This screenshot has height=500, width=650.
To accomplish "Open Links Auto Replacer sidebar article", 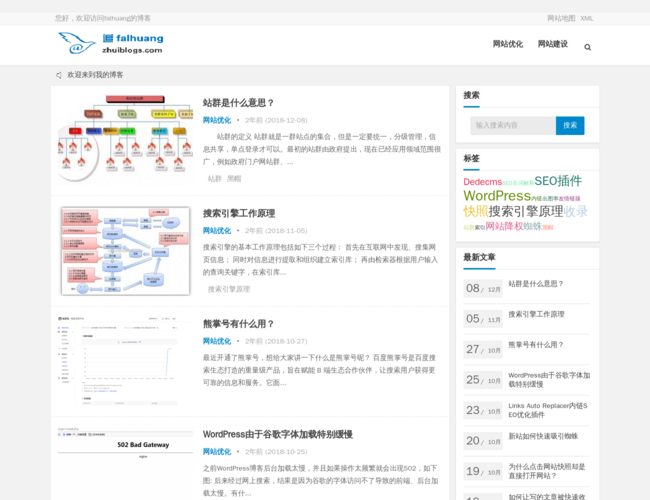I will point(547,409).
